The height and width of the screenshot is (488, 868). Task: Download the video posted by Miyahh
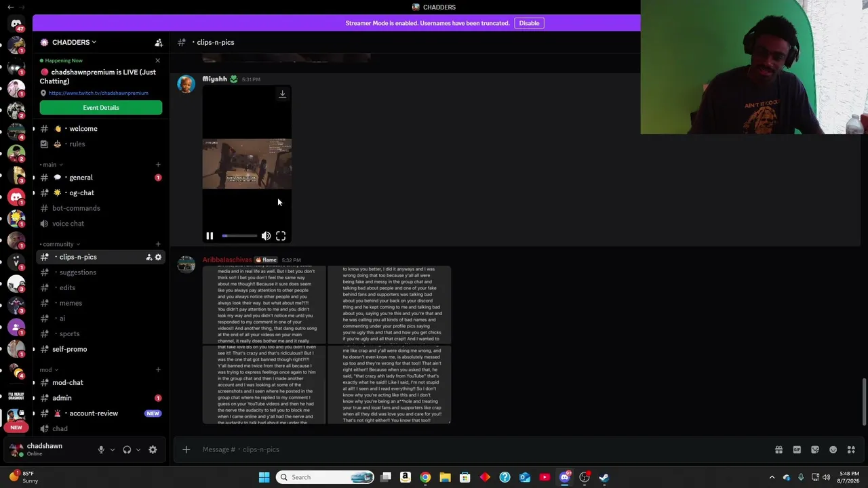pyautogui.click(x=282, y=94)
